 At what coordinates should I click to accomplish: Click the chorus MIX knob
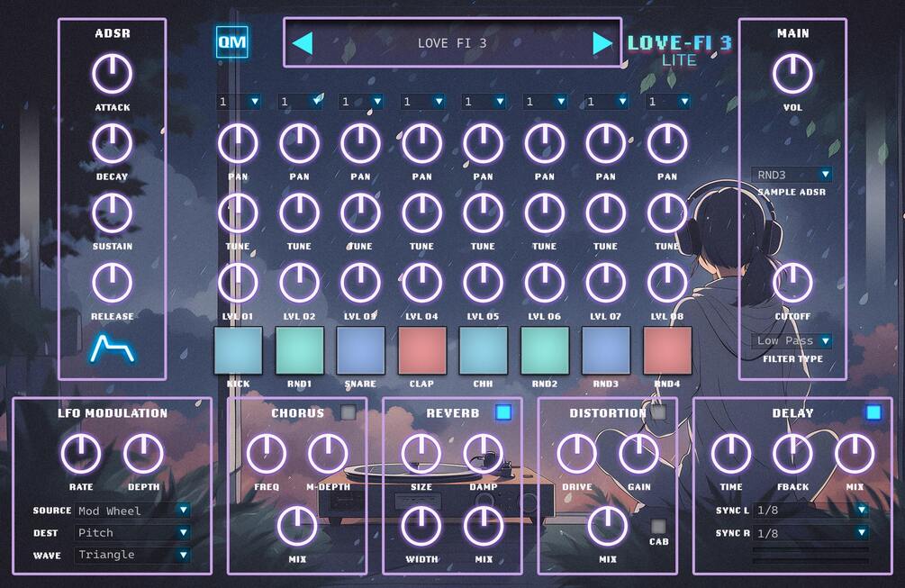point(297,526)
